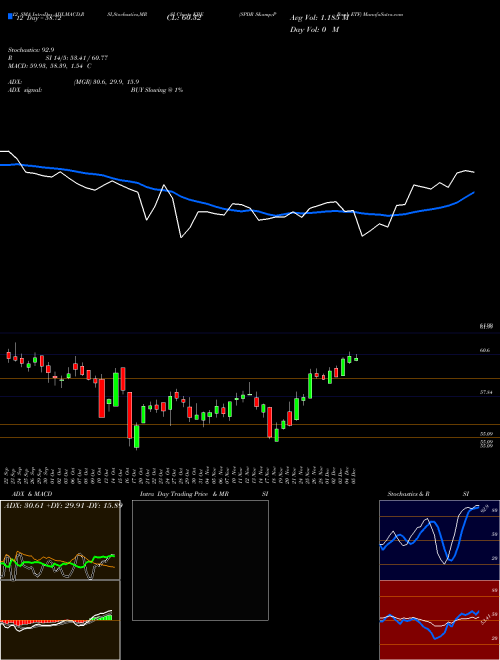Click the 'SI 14/3: 33.41 / 69.77' text
500x660 pixels.
click(77, 58)
